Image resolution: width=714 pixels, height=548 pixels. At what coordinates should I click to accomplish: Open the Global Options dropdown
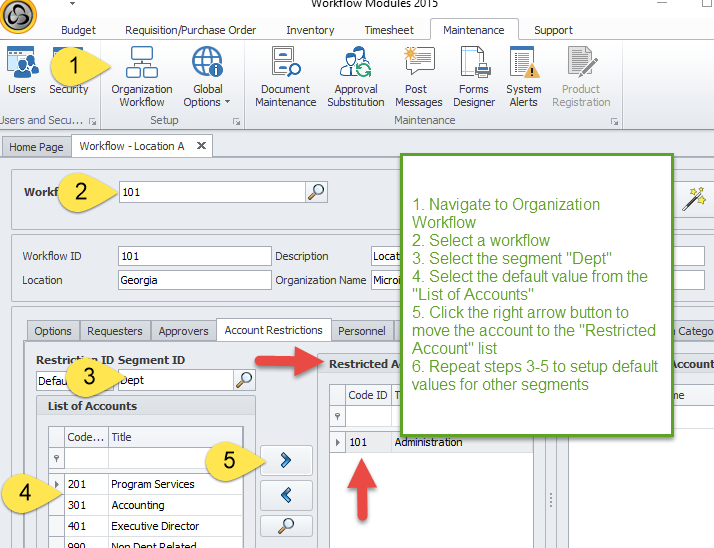pos(207,76)
